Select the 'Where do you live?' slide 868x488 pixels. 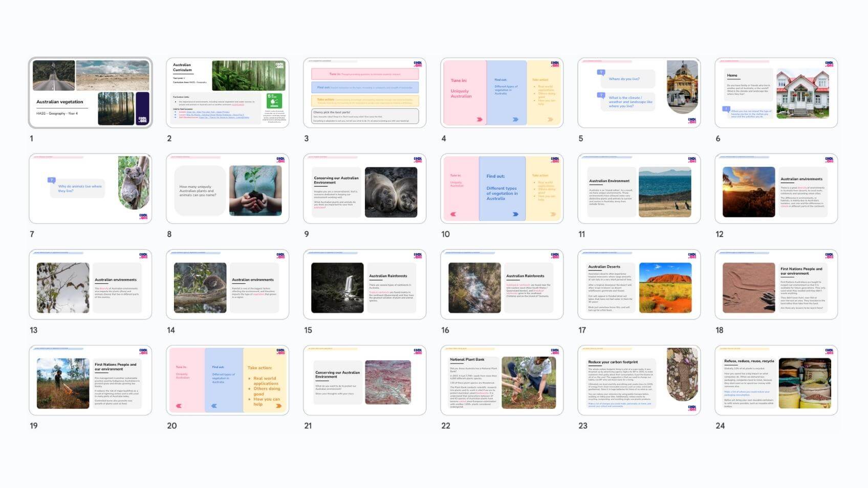coord(639,93)
